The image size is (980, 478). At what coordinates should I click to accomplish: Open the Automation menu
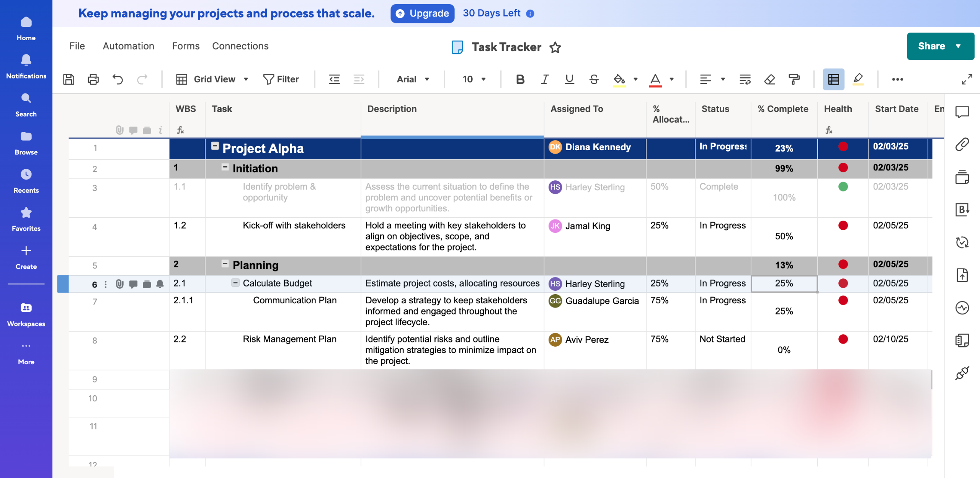pos(128,46)
